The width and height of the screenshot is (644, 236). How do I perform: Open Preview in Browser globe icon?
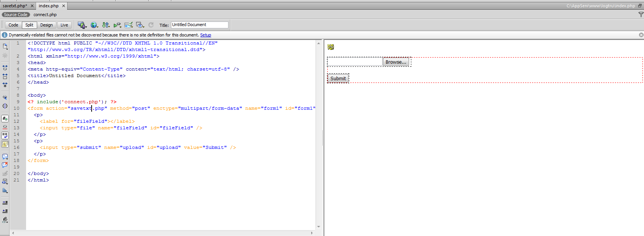tap(94, 25)
